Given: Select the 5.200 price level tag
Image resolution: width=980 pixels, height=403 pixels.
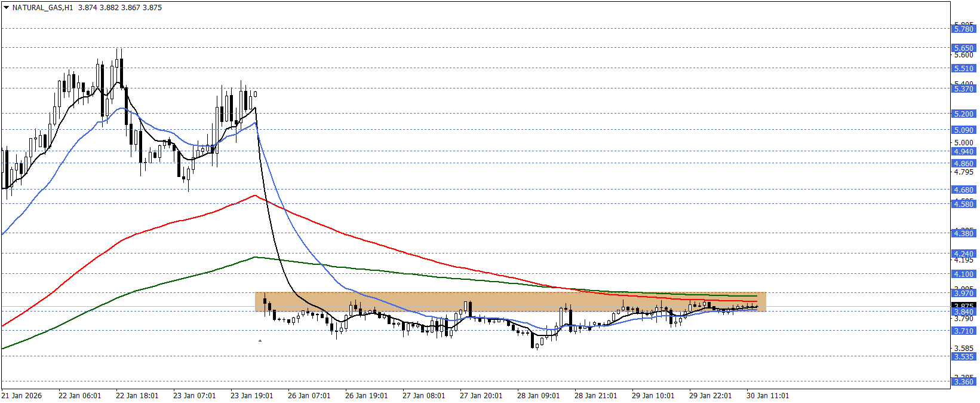Looking at the screenshot, I should [963, 114].
